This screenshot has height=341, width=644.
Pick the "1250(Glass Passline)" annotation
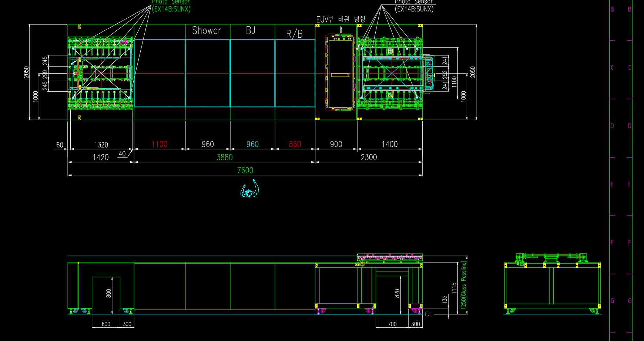463,285
